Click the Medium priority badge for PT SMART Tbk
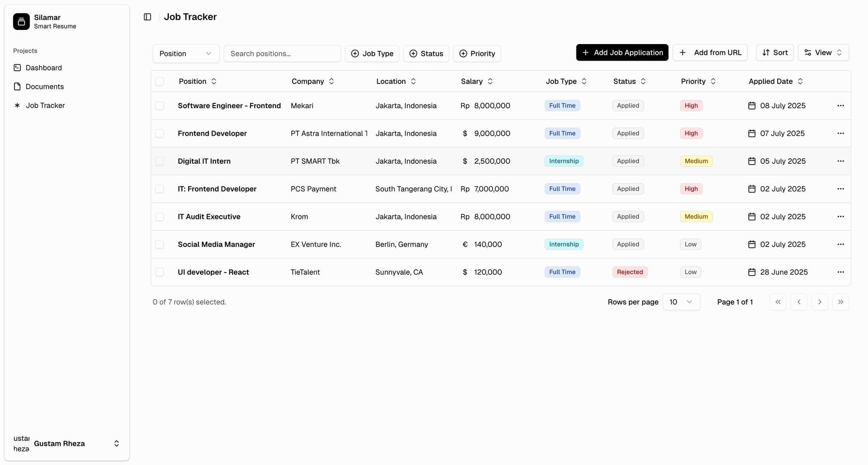868x465 pixels. 696,161
